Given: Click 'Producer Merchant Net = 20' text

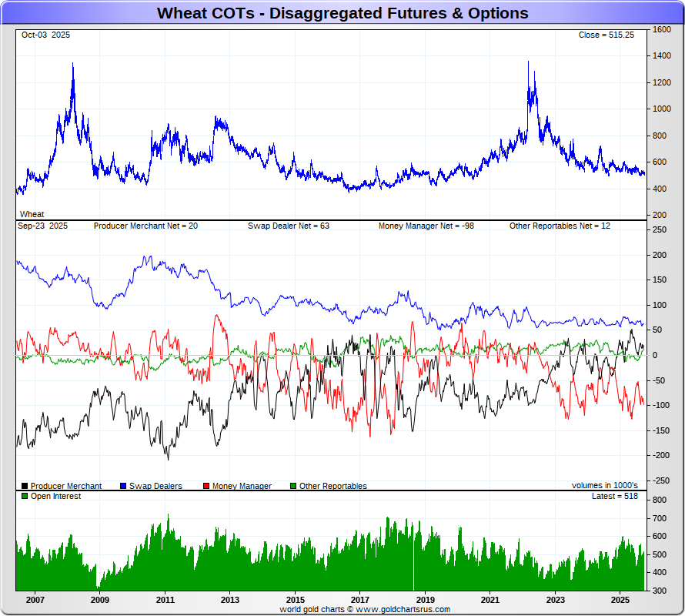Looking at the screenshot, I should tap(145, 226).
